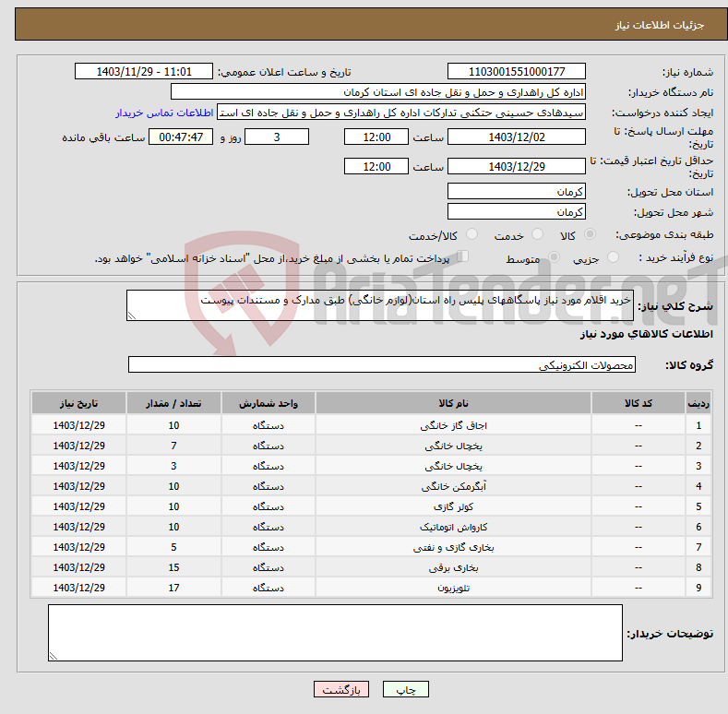This screenshot has height=714, width=728.
Task: Click the delivery city field کرمان
Action: pyautogui.click(x=517, y=211)
